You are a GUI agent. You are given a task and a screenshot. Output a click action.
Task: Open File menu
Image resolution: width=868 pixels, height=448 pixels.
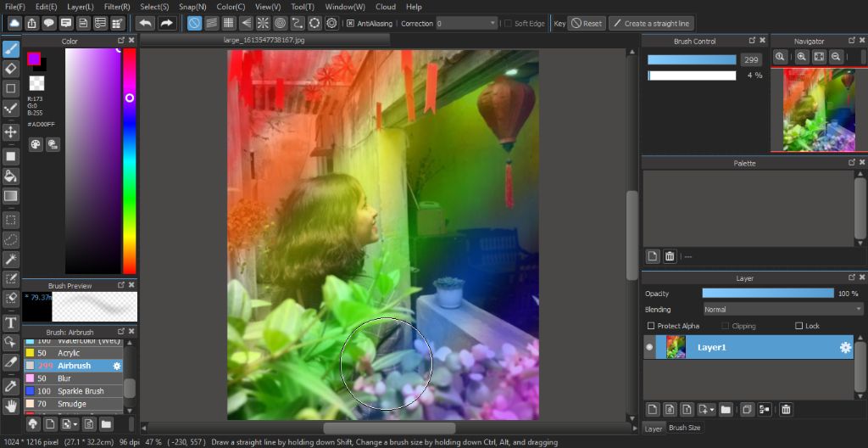pyautogui.click(x=14, y=7)
